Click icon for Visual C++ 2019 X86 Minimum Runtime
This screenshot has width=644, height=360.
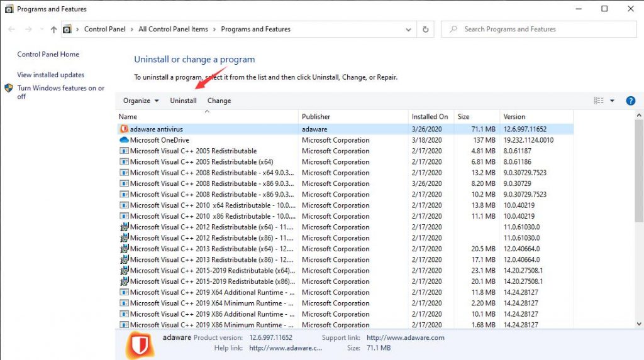124,325
